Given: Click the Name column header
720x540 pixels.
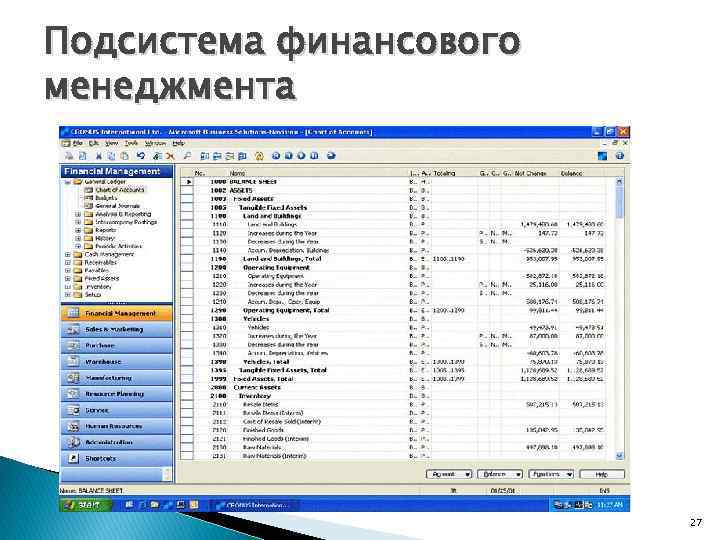Looking at the screenshot, I should (x=318, y=173).
